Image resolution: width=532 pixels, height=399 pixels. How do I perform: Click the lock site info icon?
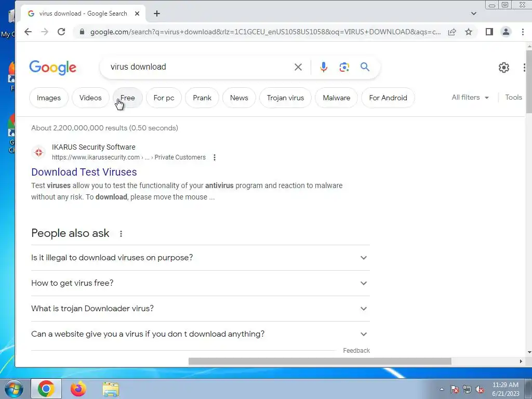tap(82, 32)
